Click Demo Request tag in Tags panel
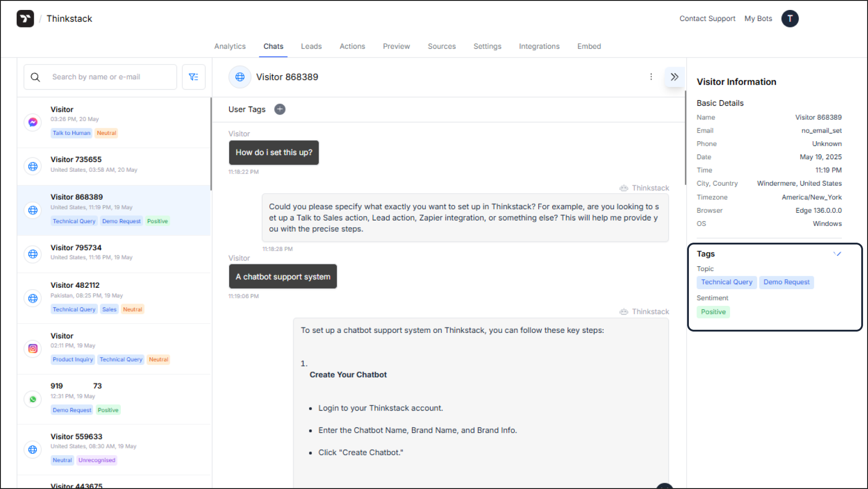Image resolution: width=868 pixels, height=489 pixels. click(786, 282)
